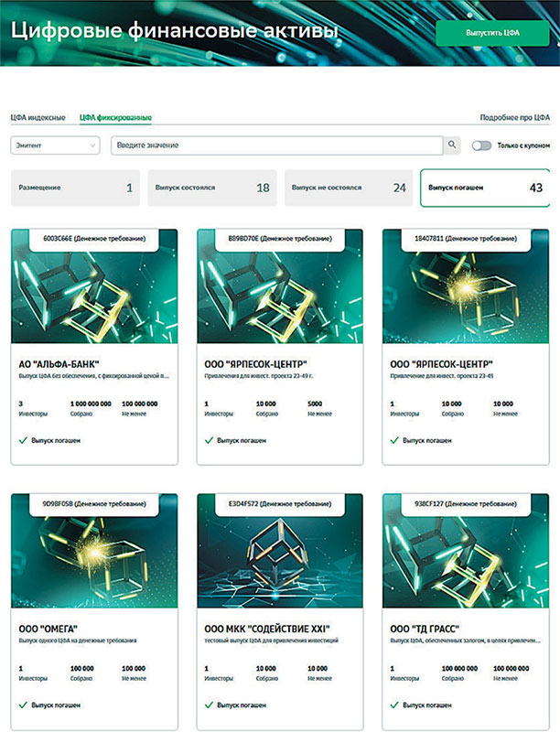Screen dimensions: 560x732
Task: Open the 'Эмитент' dropdown
Action: (x=55, y=145)
